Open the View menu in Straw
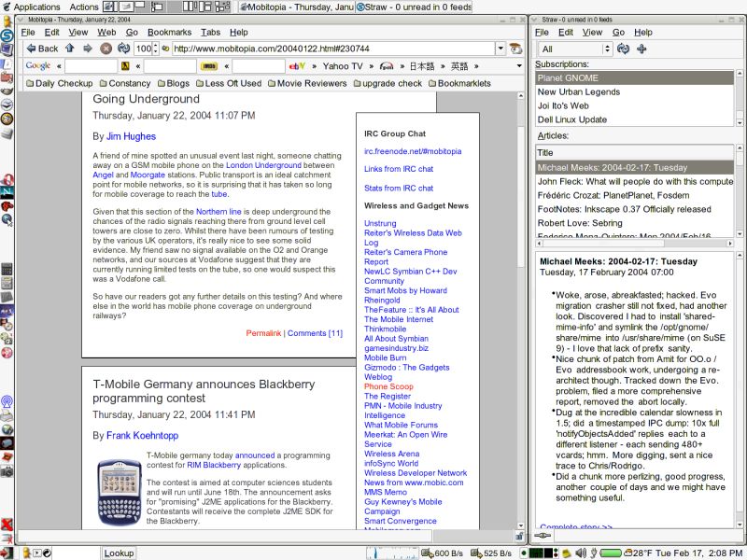This screenshot has width=747, height=560. pyautogui.click(x=592, y=32)
